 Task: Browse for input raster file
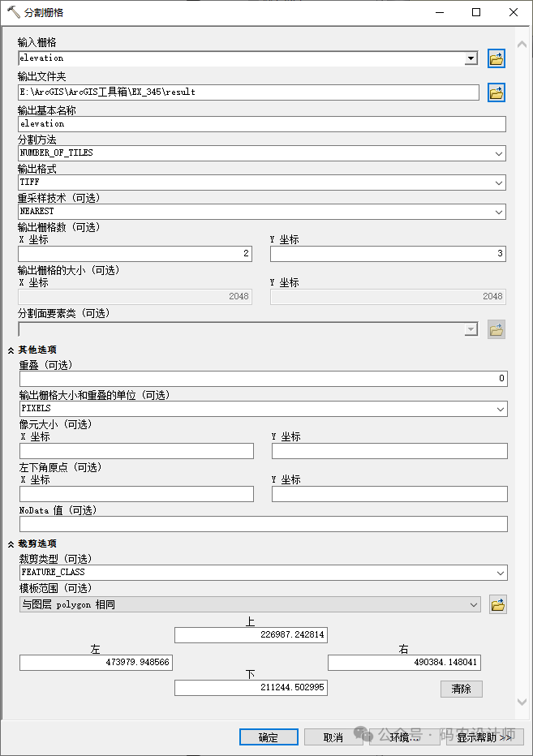coord(496,58)
